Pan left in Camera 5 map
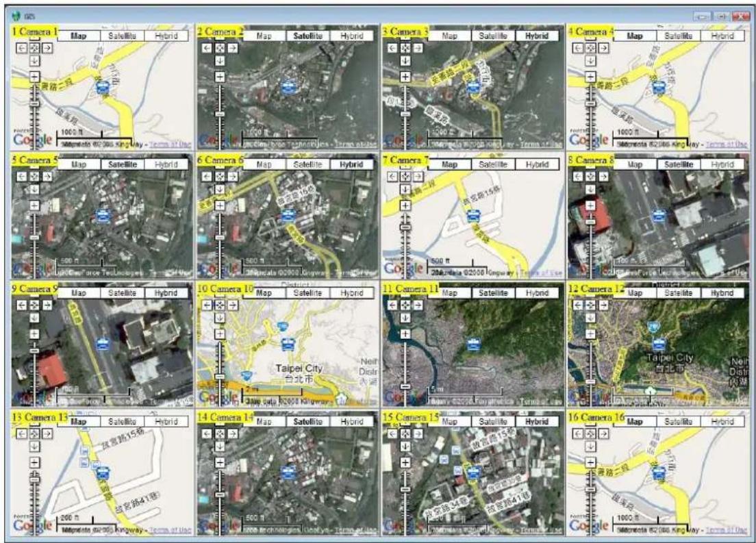 click(x=22, y=177)
